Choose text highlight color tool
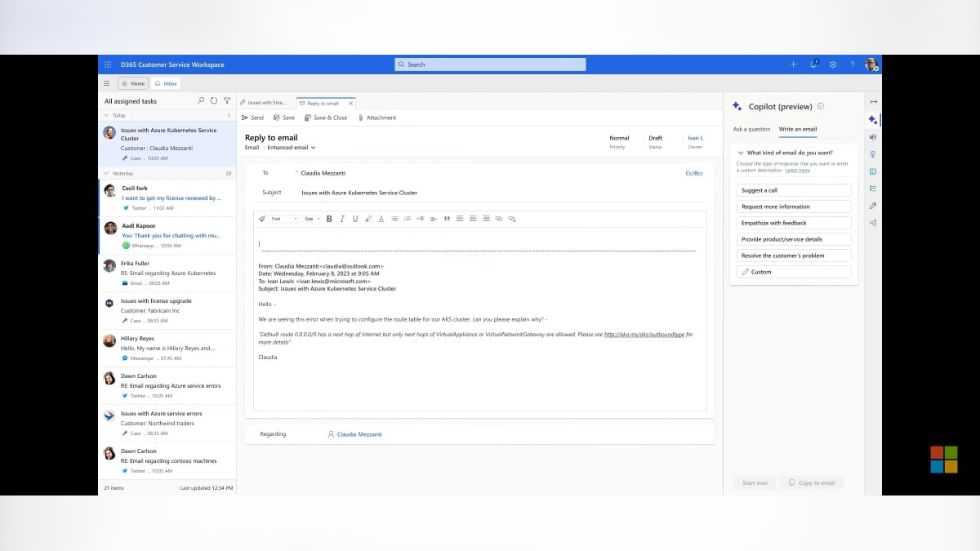Image resolution: width=980 pixels, height=551 pixels. click(368, 219)
